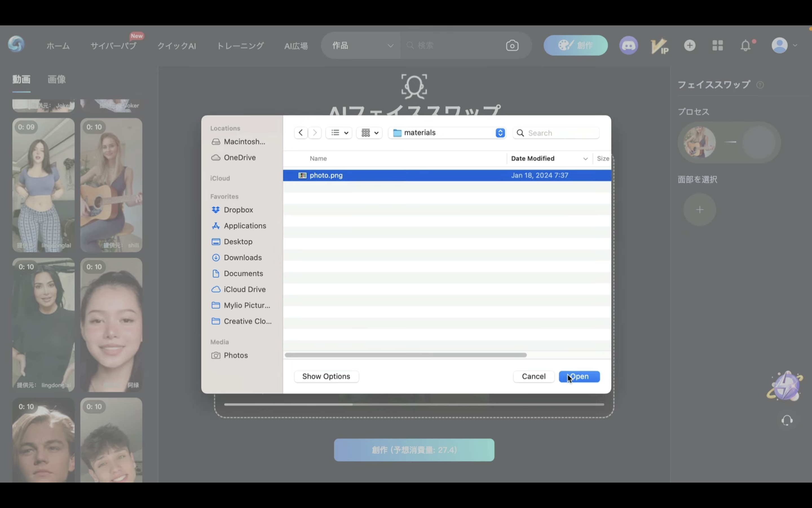The image size is (812, 508).
Task: Open the selected photo.png with Open button
Action: pyautogui.click(x=579, y=376)
